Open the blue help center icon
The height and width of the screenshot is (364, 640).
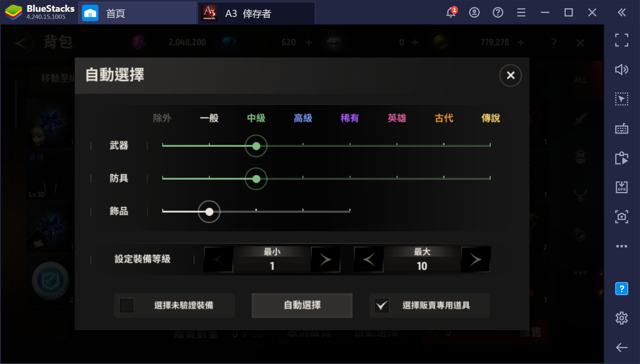(x=622, y=289)
